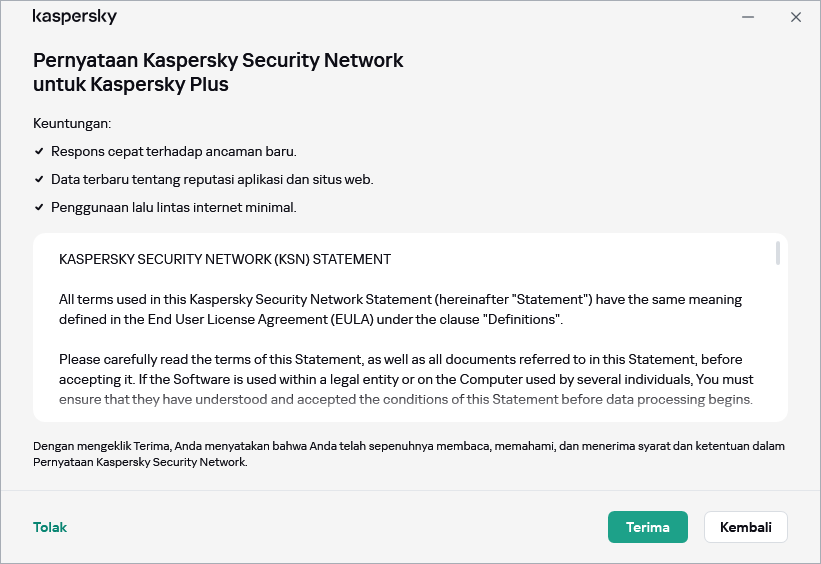This screenshot has height=564, width=821.
Task: Click the 'KASPERSKY SECURITY NETWORK (KSN) STATEMENT' heading
Action: coord(225,259)
